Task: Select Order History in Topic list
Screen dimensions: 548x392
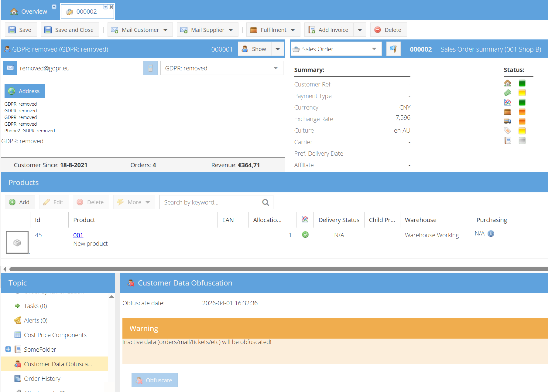Action: click(42, 379)
